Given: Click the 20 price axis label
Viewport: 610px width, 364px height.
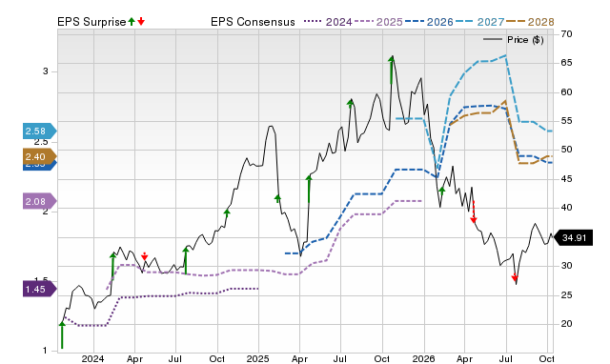Looking at the screenshot, I should click(x=566, y=324).
